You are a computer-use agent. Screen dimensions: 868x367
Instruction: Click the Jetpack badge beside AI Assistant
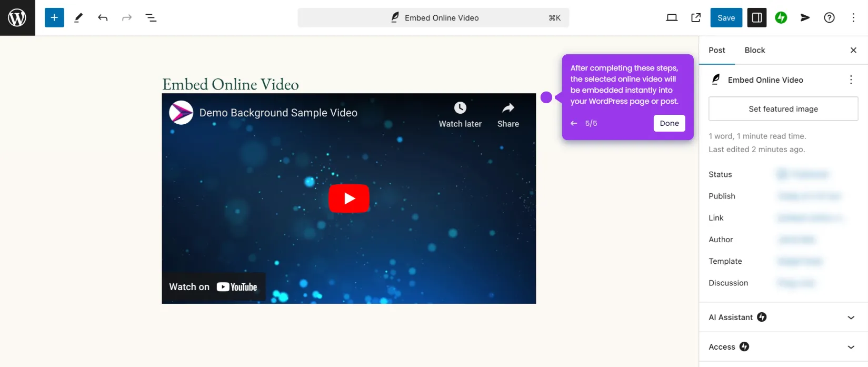(762, 317)
